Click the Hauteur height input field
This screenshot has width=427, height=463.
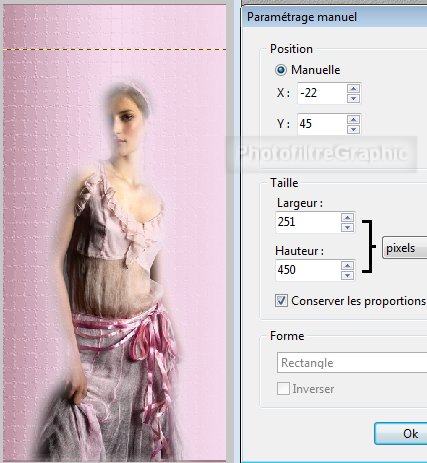(308, 270)
